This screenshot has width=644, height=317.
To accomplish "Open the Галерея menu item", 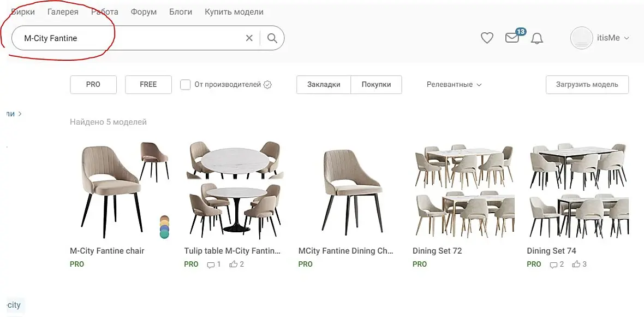I will [x=63, y=11].
